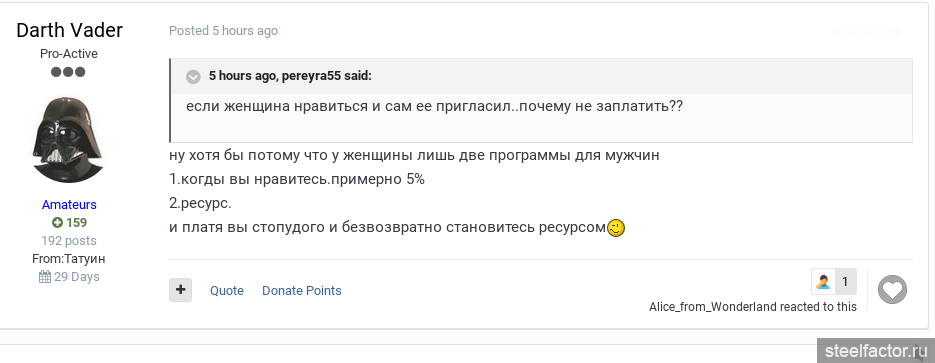Click Donate Points link

click(x=302, y=291)
